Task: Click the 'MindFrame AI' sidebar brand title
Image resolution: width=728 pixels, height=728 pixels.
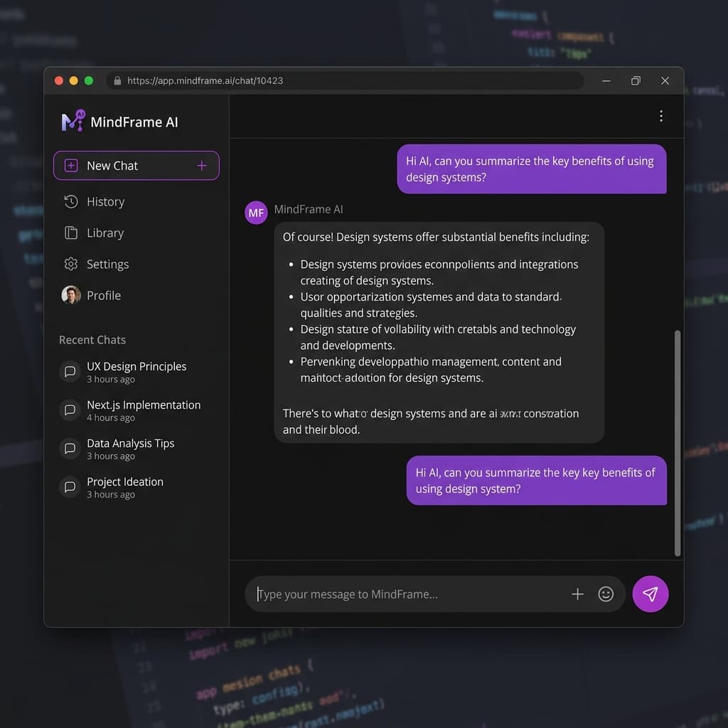Action: point(134,122)
